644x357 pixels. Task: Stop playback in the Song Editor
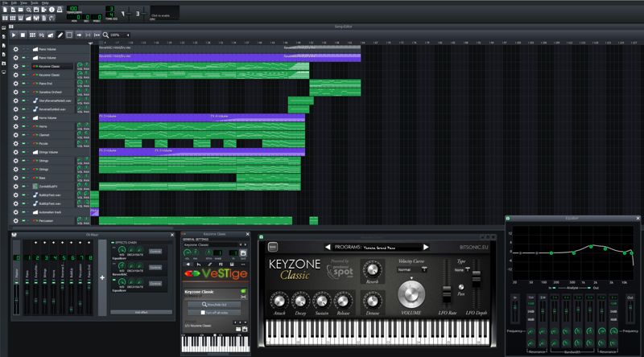coord(23,35)
